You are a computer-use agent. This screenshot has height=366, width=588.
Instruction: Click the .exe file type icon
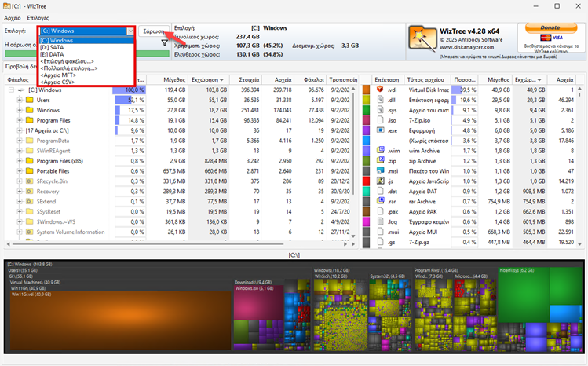pyautogui.click(x=382, y=130)
